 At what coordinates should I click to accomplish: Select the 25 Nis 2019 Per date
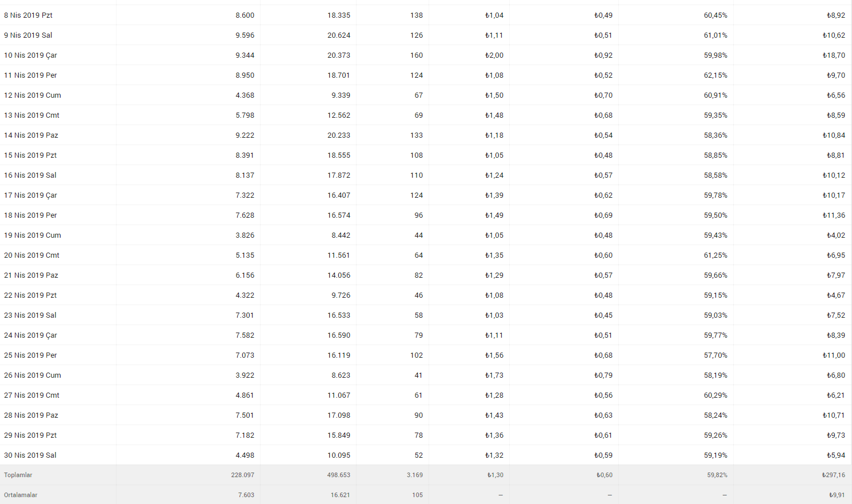pos(30,355)
